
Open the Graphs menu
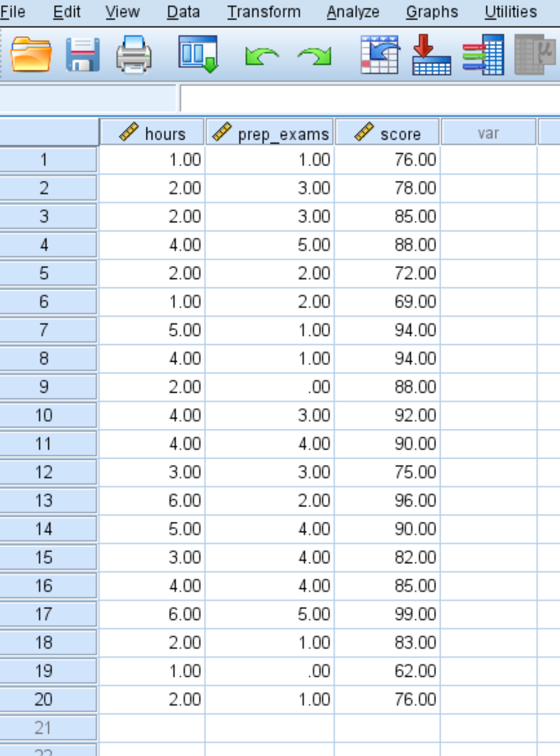[432, 12]
